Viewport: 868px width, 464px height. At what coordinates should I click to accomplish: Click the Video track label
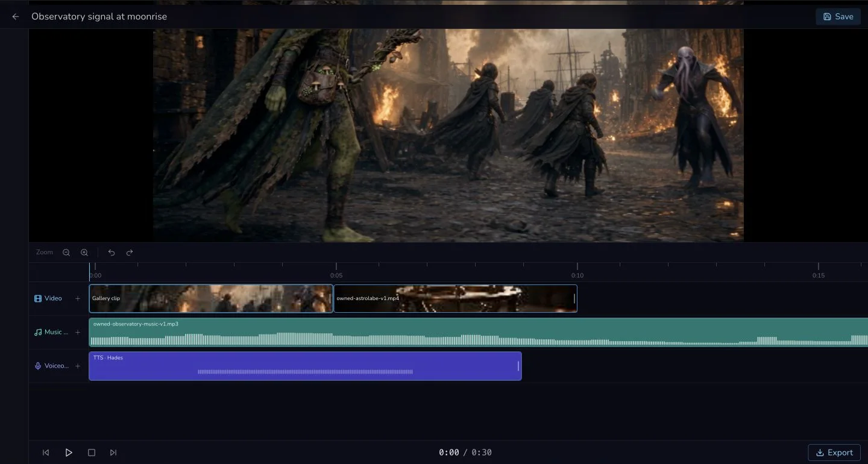point(53,298)
